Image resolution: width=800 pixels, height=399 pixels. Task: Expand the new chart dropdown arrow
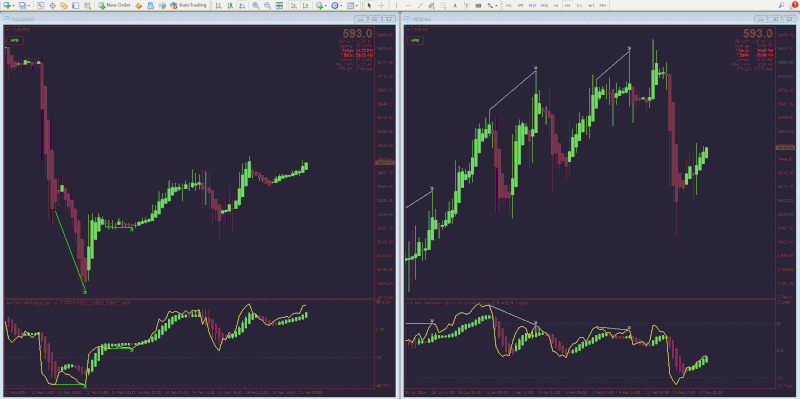14,5
